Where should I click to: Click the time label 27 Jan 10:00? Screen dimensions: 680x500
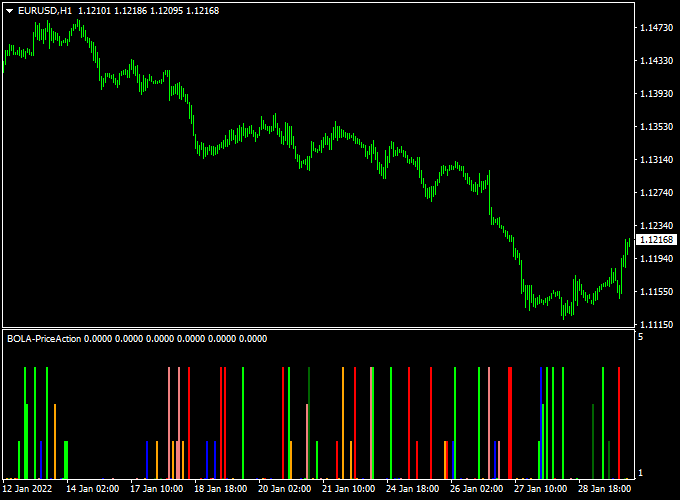(x=540, y=489)
